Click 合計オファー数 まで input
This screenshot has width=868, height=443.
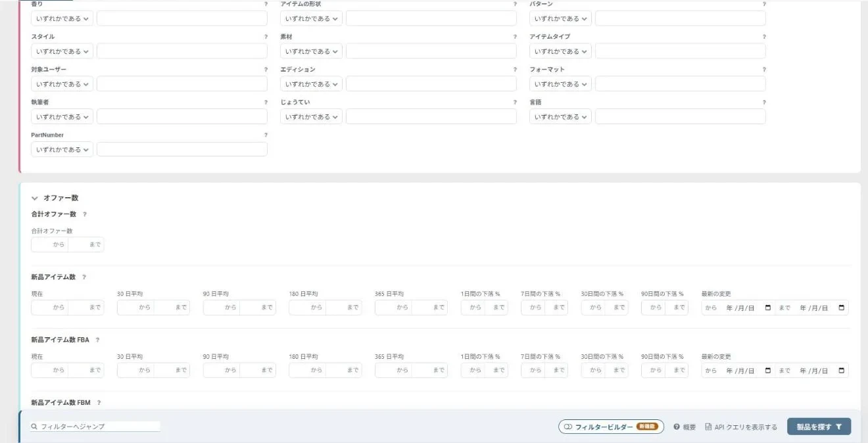click(85, 245)
